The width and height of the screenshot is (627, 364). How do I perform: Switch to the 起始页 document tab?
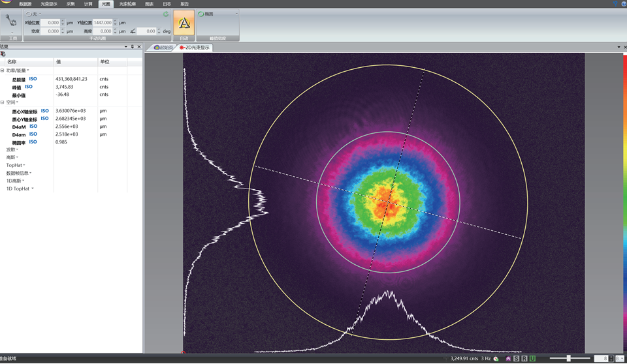pyautogui.click(x=163, y=48)
